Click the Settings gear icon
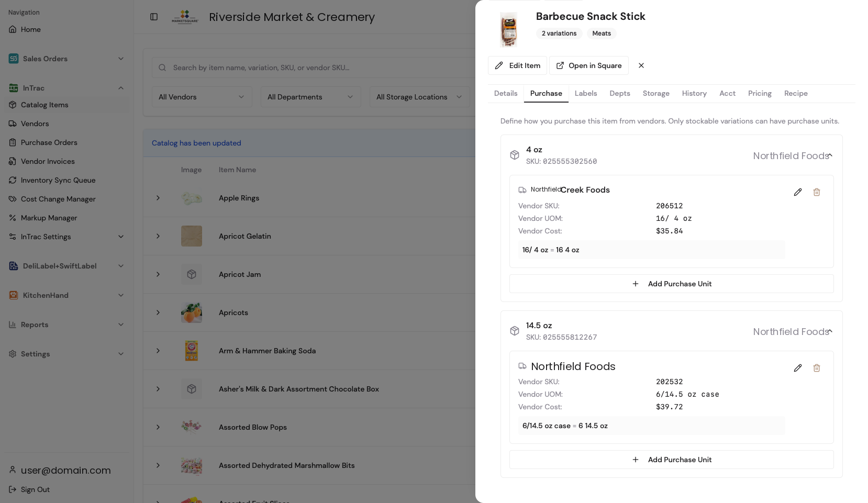 pos(13,354)
